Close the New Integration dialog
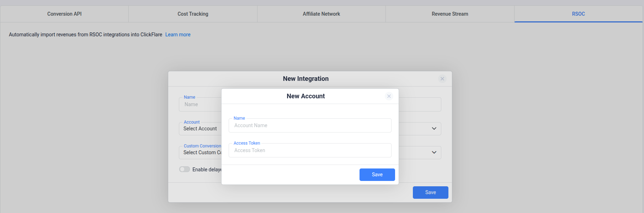The height and width of the screenshot is (213, 644). pos(442,79)
